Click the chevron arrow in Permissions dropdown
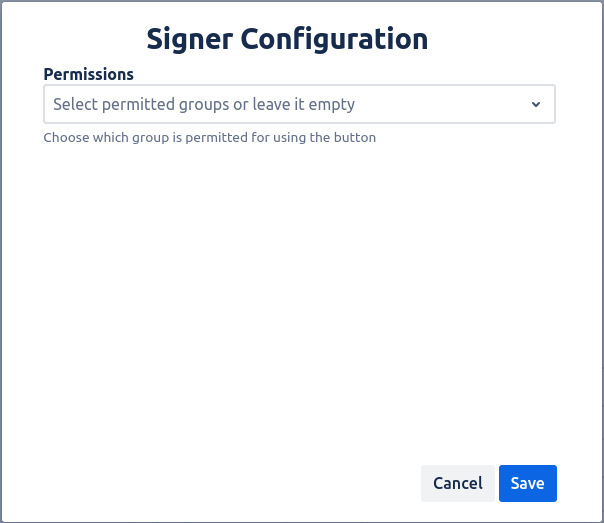This screenshot has height=523, width=604. pos(535,104)
